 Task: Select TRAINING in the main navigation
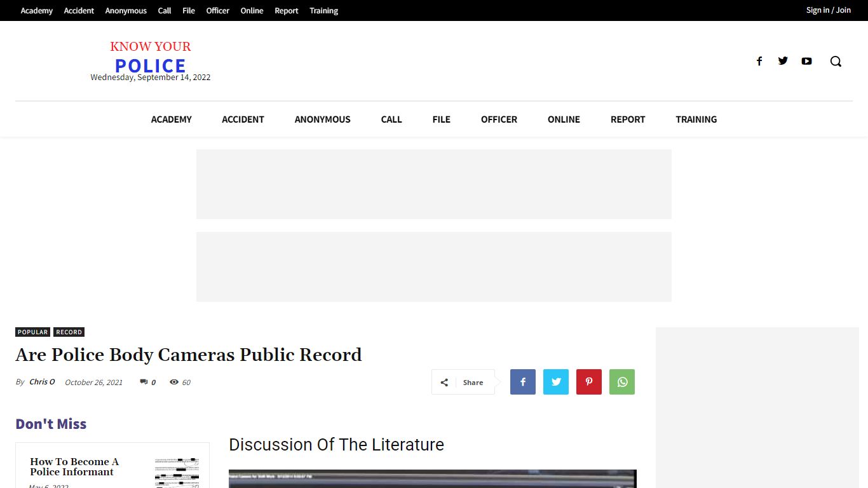click(696, 119)
